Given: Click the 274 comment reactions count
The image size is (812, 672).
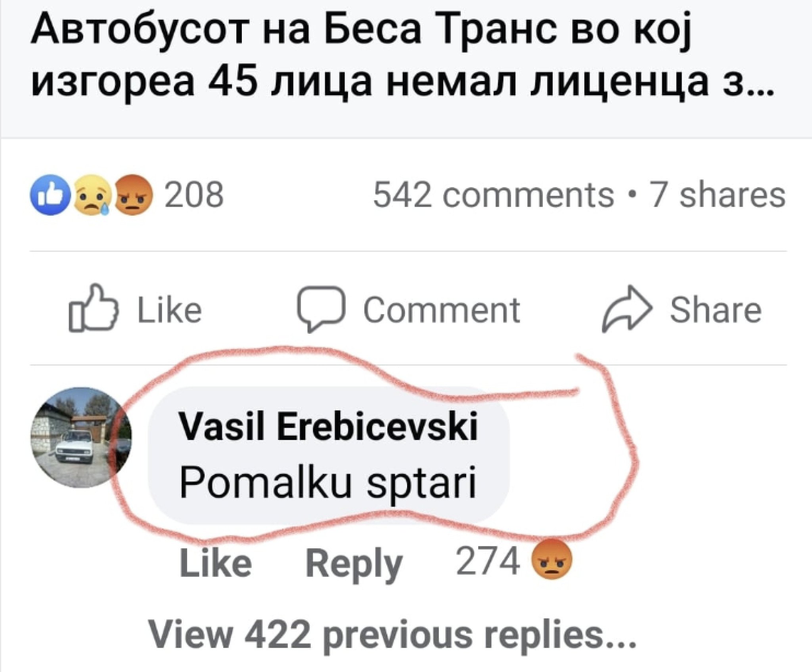Looking at the screenshot, I should (488, 561).
